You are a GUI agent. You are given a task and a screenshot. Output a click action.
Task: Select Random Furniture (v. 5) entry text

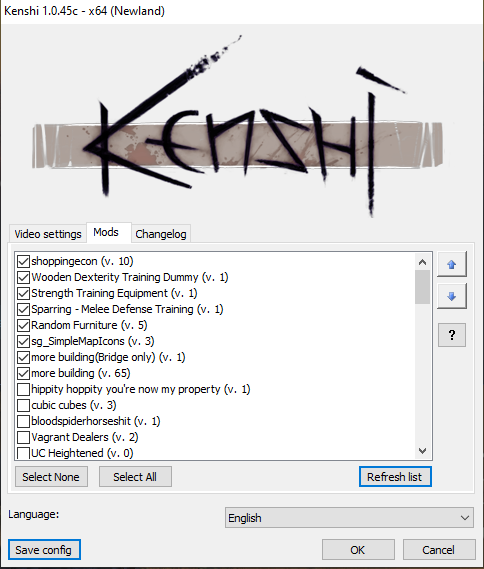(89, 325)
